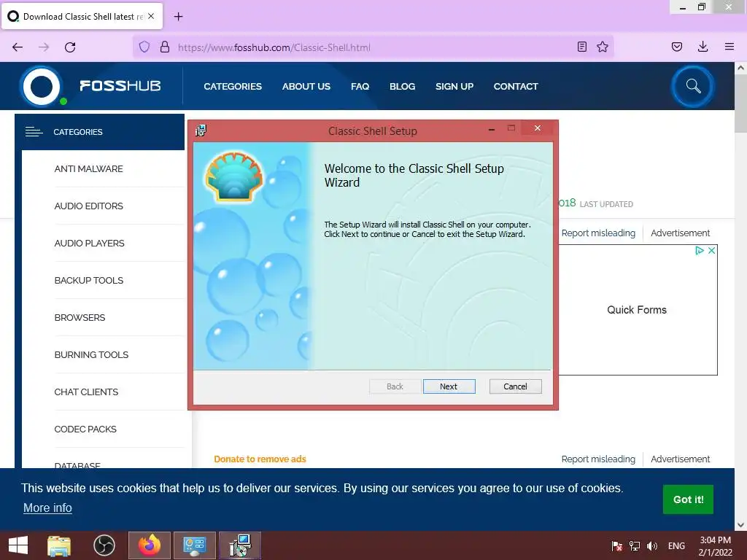Click the ENG language indicator
The height and width of the screenshot is (560, 747).
point(676,546)
